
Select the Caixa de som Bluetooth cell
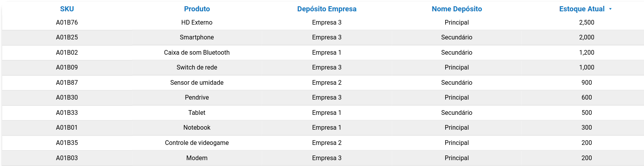click(x=197, y=53)
